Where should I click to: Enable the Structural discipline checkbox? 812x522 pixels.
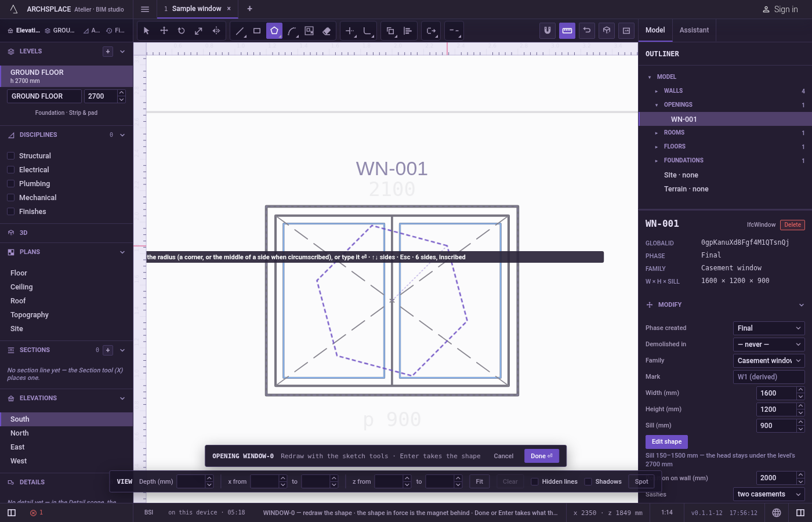[x=10, y=156]
